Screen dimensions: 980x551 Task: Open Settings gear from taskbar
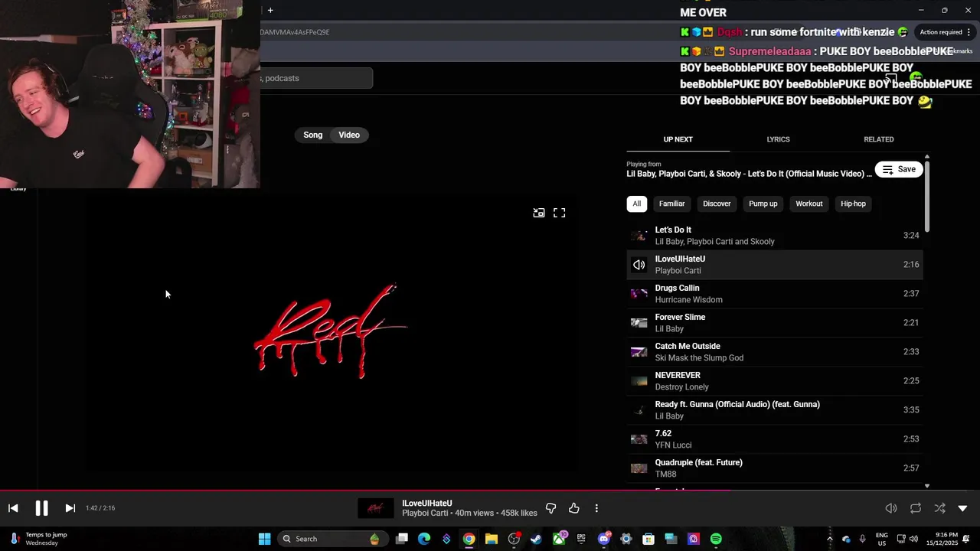click(626, 539)
